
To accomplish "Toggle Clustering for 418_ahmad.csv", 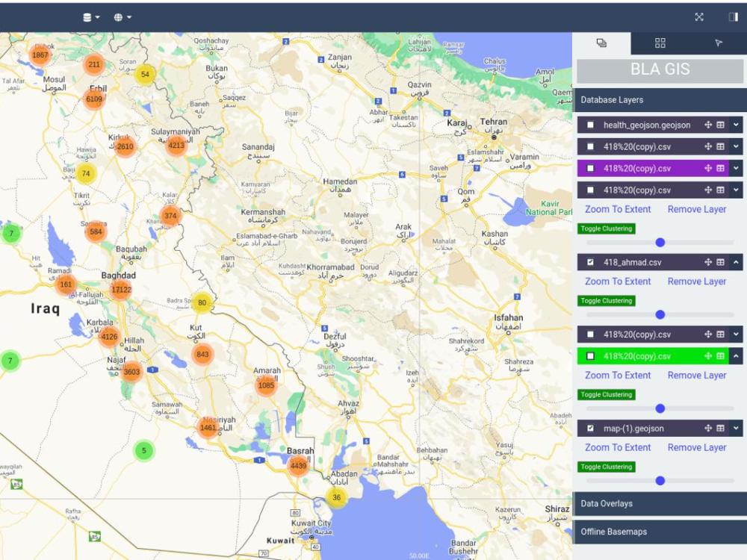I will click(606, 301).
